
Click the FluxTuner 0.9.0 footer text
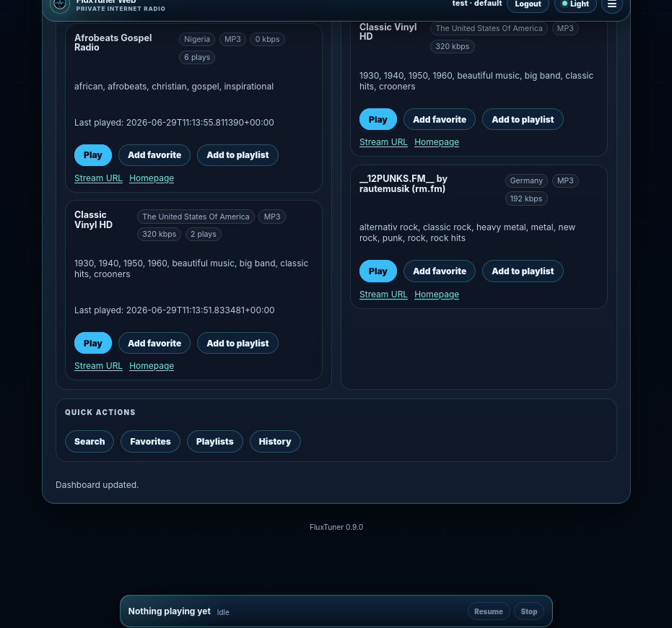[336, 527]
